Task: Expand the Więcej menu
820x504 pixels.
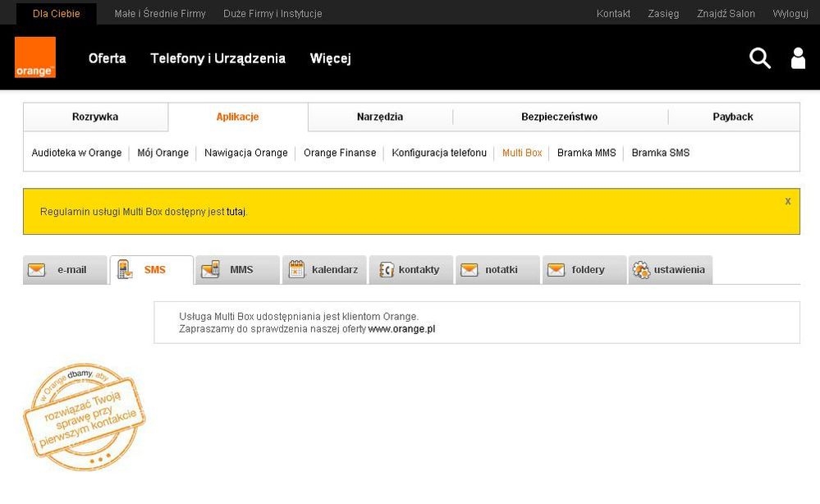Action: tap(330, 58)
